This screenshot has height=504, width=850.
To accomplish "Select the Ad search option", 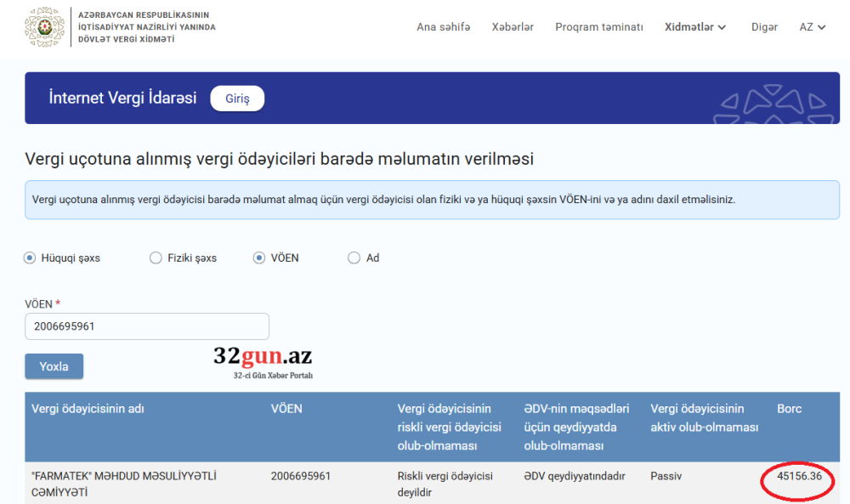I will point(353,257).
